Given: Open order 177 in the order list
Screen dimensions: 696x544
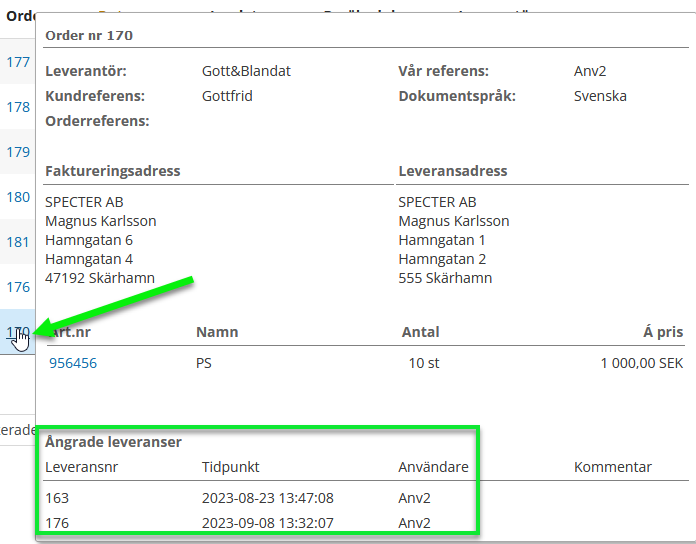Looking at the screenshot, I should pyautogui.click(x=18, y=62).
